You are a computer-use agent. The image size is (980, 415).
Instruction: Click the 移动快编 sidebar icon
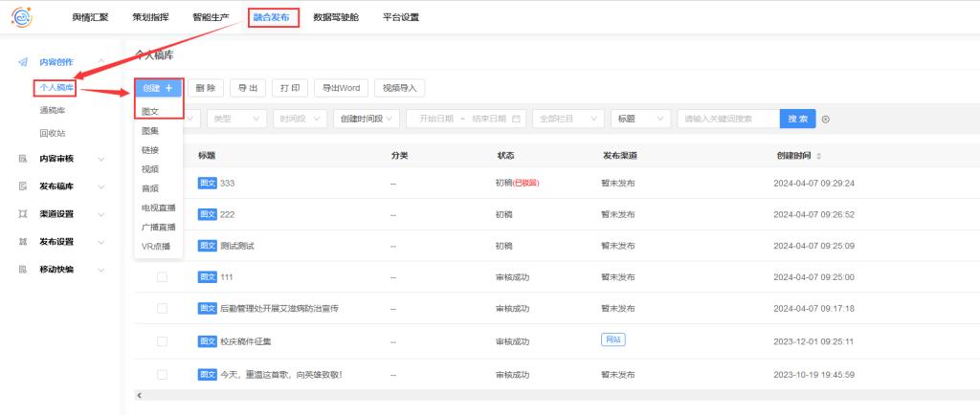click(x=23, y=270)
